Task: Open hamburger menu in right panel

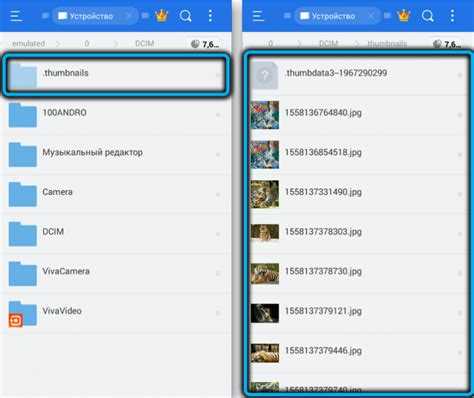Action: click(258, 16)
